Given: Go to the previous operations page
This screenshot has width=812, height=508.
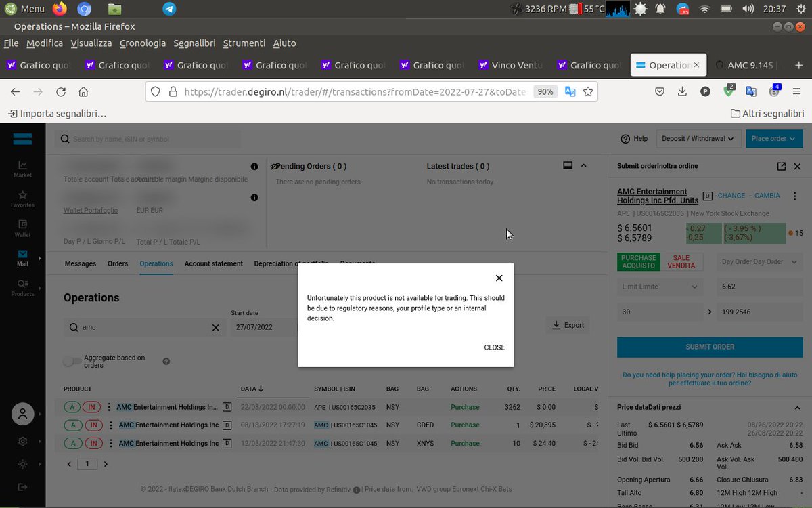Looking at the screenshot, I should (x=69, y=465).
